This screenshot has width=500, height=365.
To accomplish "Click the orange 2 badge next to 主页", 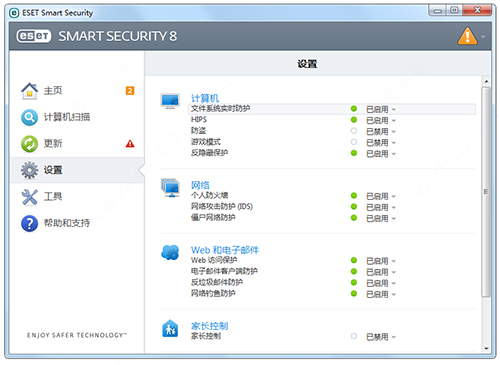I will (x=130, y=91).
